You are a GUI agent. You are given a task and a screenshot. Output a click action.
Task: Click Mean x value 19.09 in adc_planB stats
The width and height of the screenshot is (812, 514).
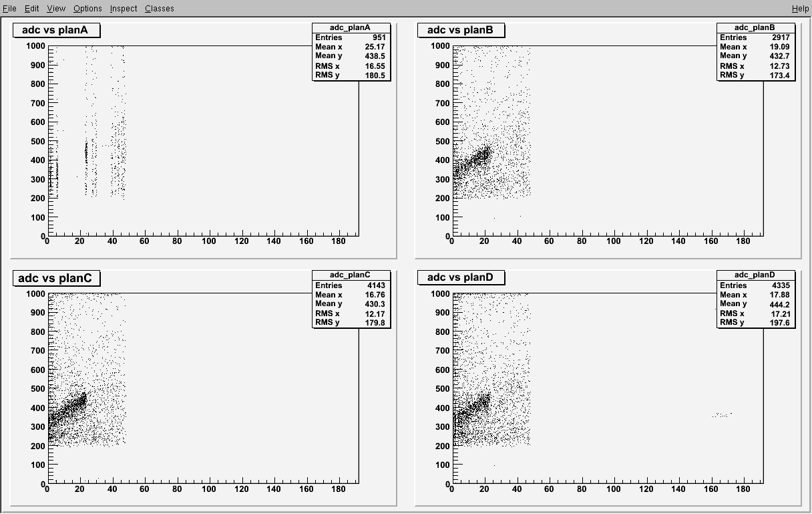(781, 47)
